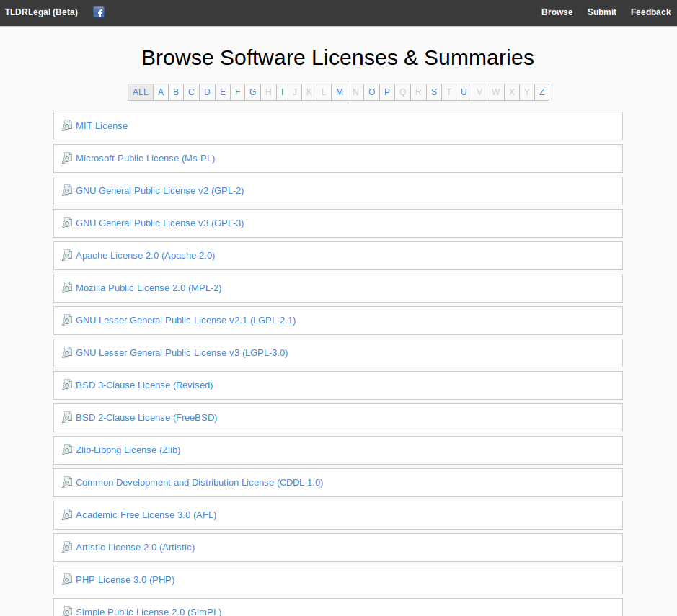Open the Submit page from the top bar

(601, 12)
